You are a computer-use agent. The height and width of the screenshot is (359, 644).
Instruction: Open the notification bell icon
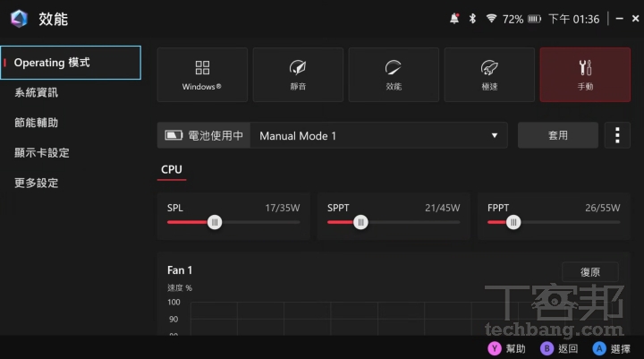(454, 19)
